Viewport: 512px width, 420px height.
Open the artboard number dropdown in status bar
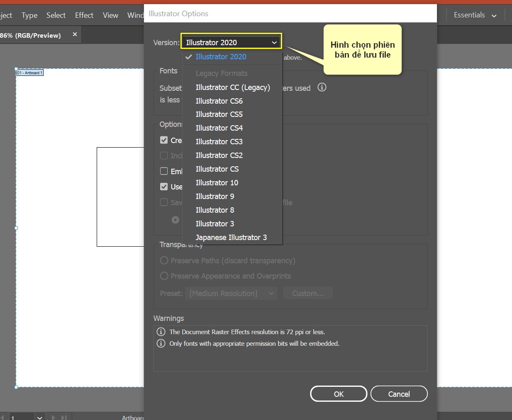pyautogui.click(x=39, y=417)
